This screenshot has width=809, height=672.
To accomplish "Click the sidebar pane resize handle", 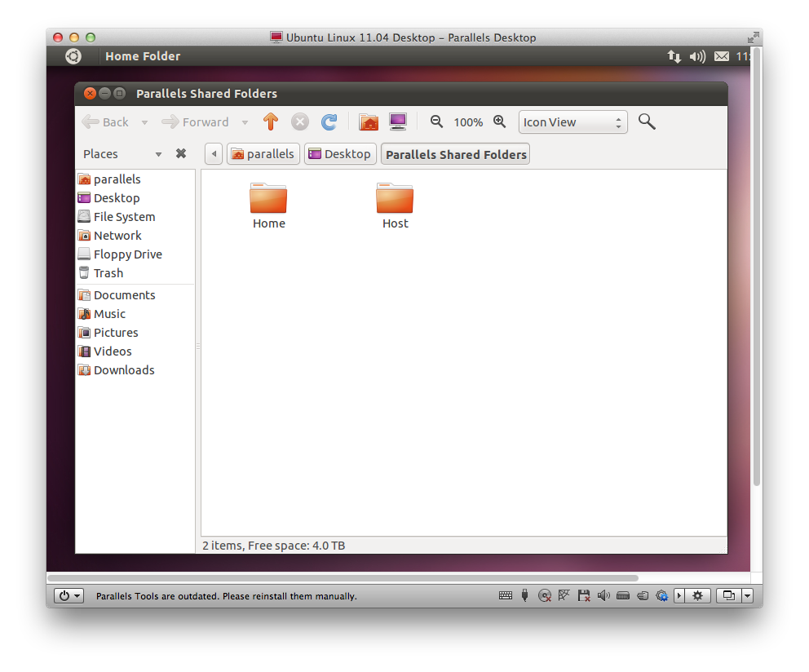I will [198, 347].
